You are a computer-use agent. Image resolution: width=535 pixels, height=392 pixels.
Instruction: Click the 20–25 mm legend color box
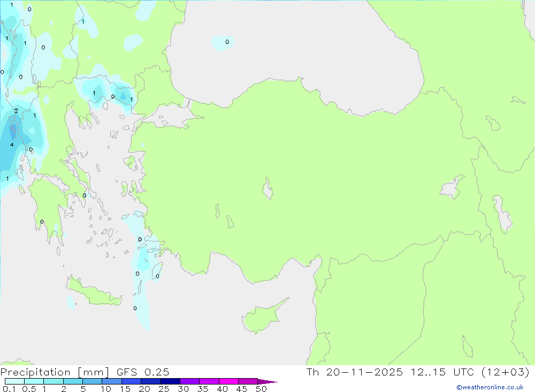[x=151, y=381]
